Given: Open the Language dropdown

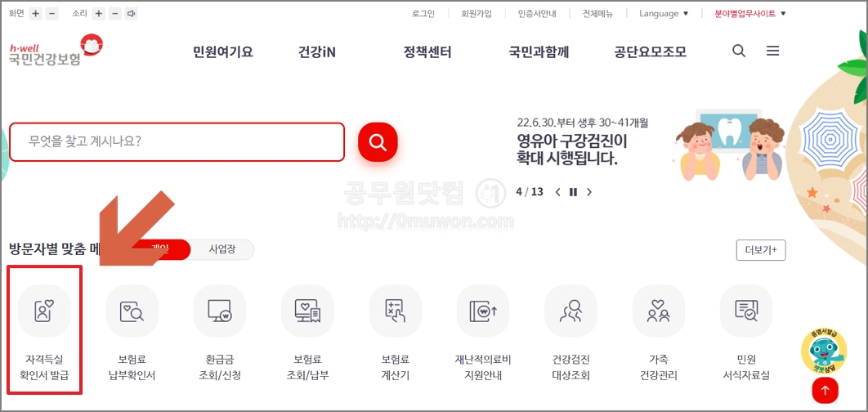Looking at the screenshot, I should click(x=664, y=14).
